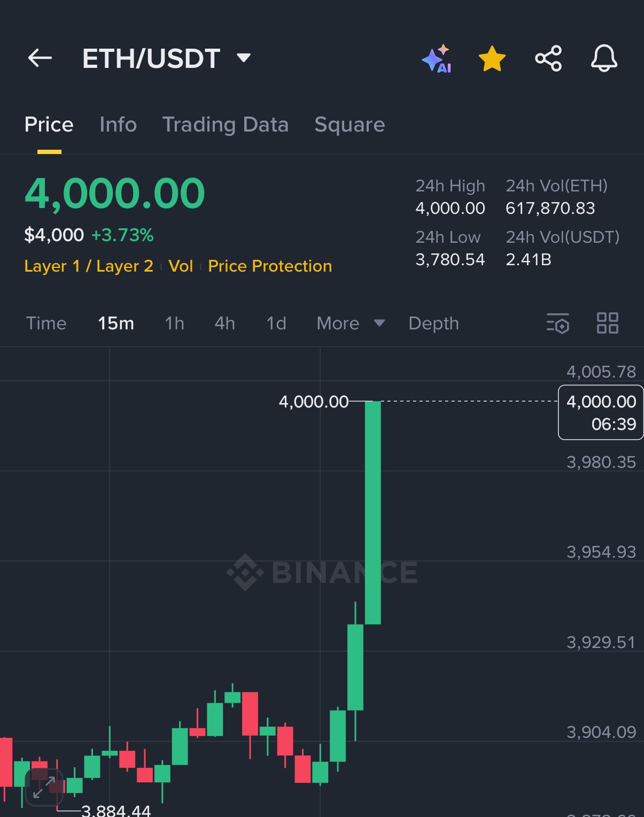
Task: Select the 1h timeframe
Action: click(174, 323)
